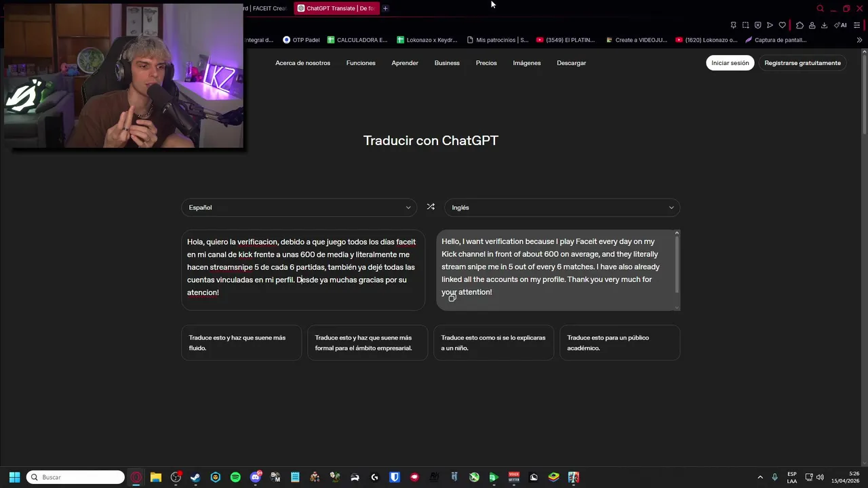Open the Imágenes menu item
This screenshot has width=868, height=488.
[527, 63]
